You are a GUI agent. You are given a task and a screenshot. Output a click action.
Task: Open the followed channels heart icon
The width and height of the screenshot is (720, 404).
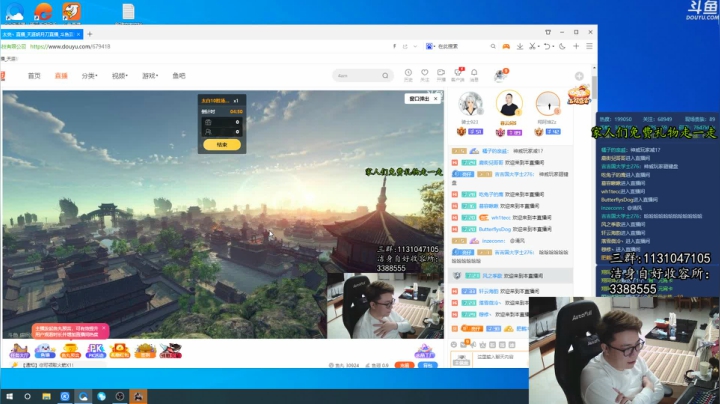tap(425, 73)
